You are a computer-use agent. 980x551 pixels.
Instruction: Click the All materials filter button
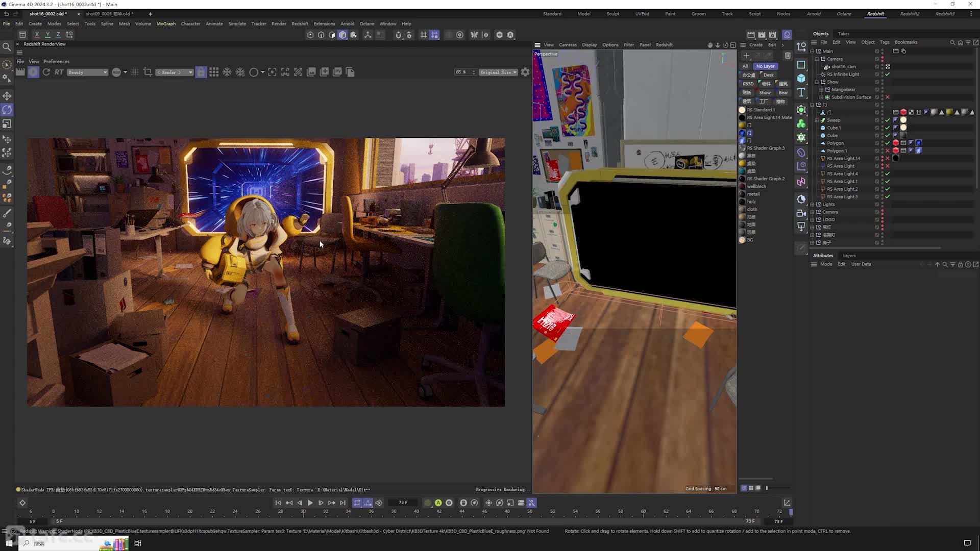745,66
